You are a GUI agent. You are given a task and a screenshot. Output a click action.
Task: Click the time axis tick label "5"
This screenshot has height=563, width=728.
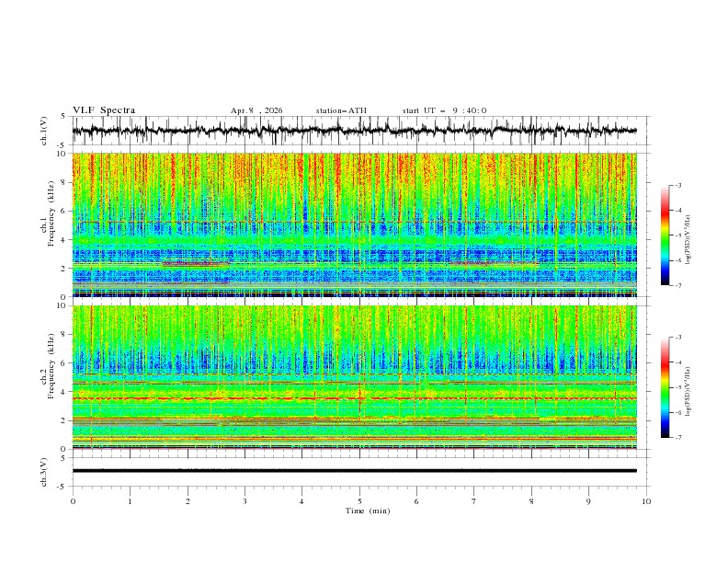point(359,501)
